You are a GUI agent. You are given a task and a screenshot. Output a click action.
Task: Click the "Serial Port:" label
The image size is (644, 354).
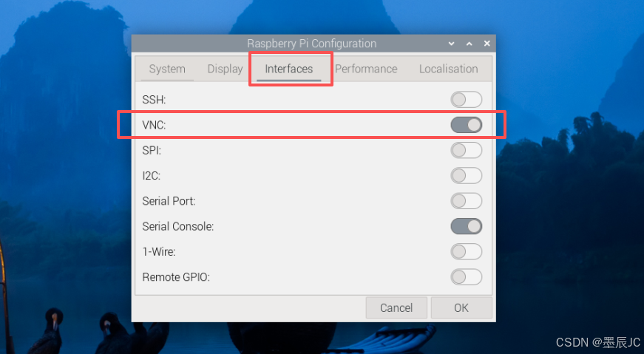point(169,201)
